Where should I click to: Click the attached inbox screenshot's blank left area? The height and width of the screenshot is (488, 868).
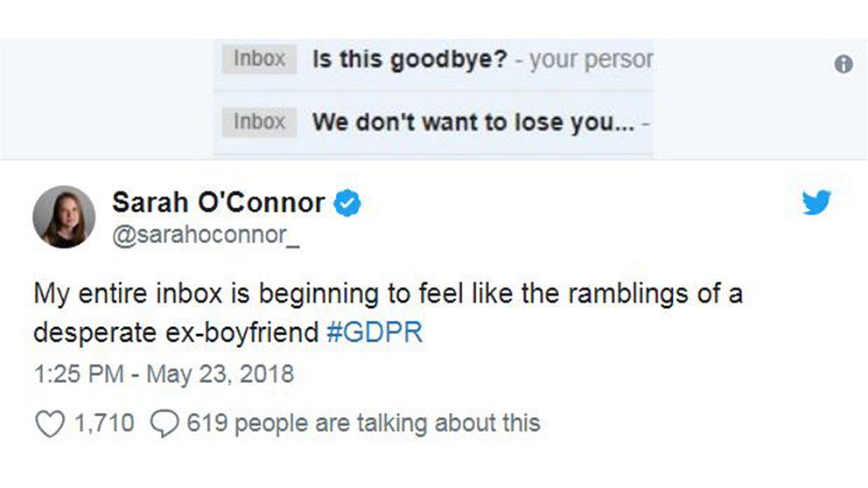(x=105, y=96)
